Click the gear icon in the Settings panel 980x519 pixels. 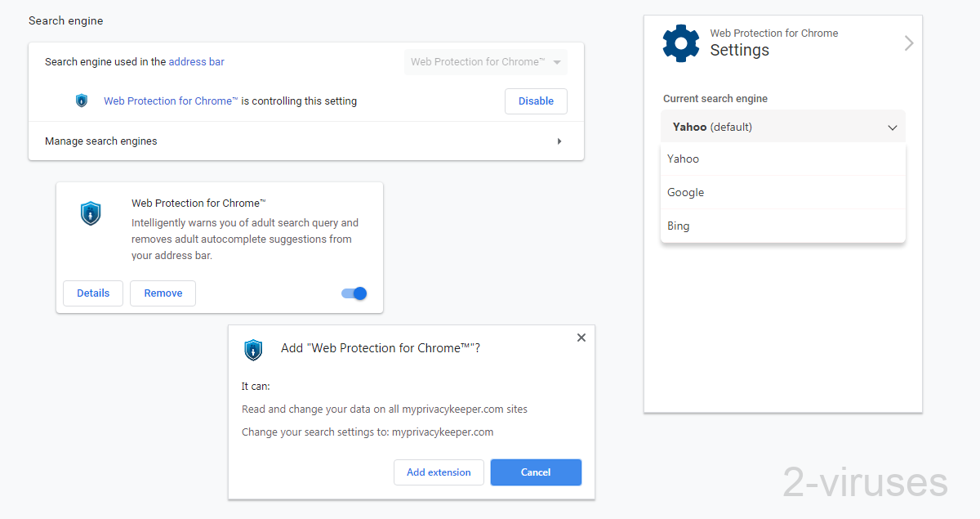(681, 44)
